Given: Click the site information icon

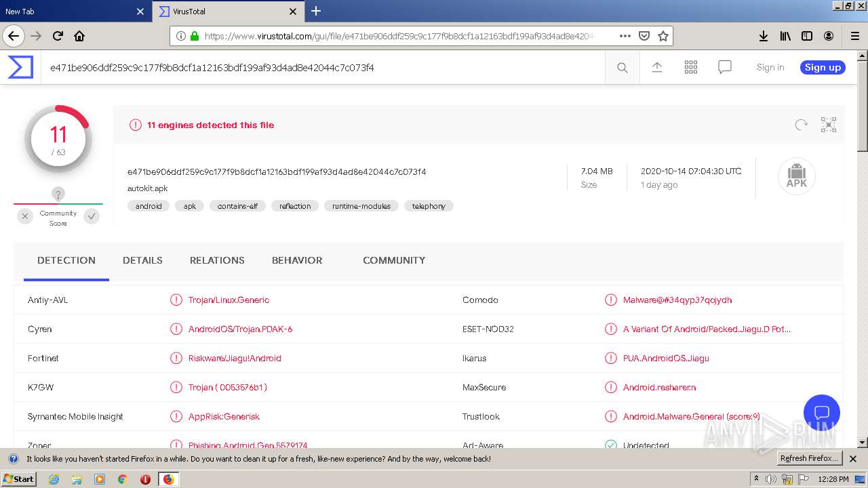Looking at the screenshot, I should point(181,36).
